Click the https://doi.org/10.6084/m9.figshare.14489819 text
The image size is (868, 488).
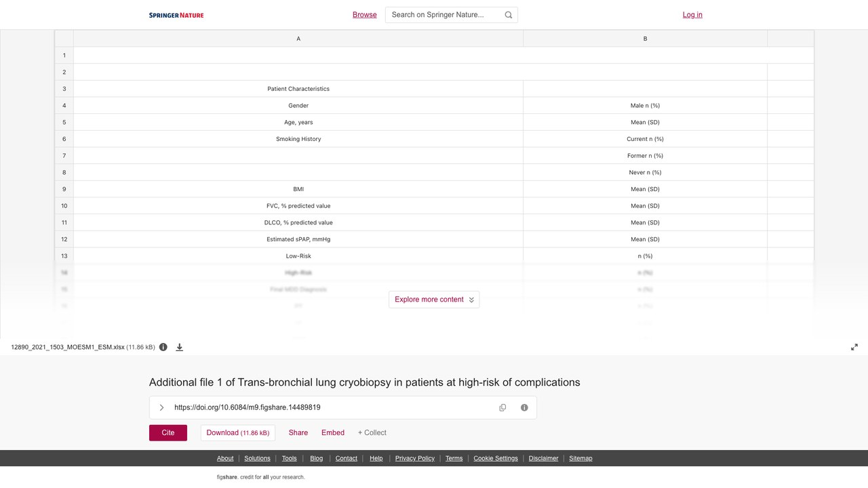(248, 407)
